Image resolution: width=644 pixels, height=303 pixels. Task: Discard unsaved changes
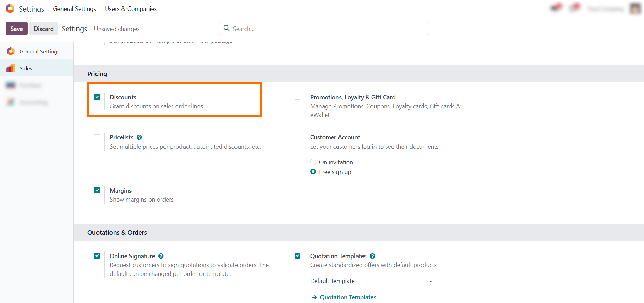click(44, 29)
